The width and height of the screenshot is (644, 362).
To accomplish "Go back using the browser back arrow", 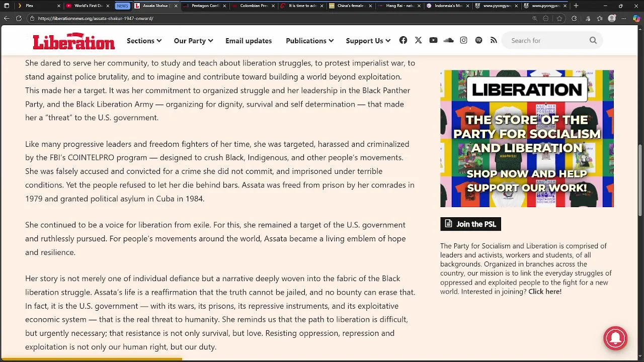I will click(7, 18).
